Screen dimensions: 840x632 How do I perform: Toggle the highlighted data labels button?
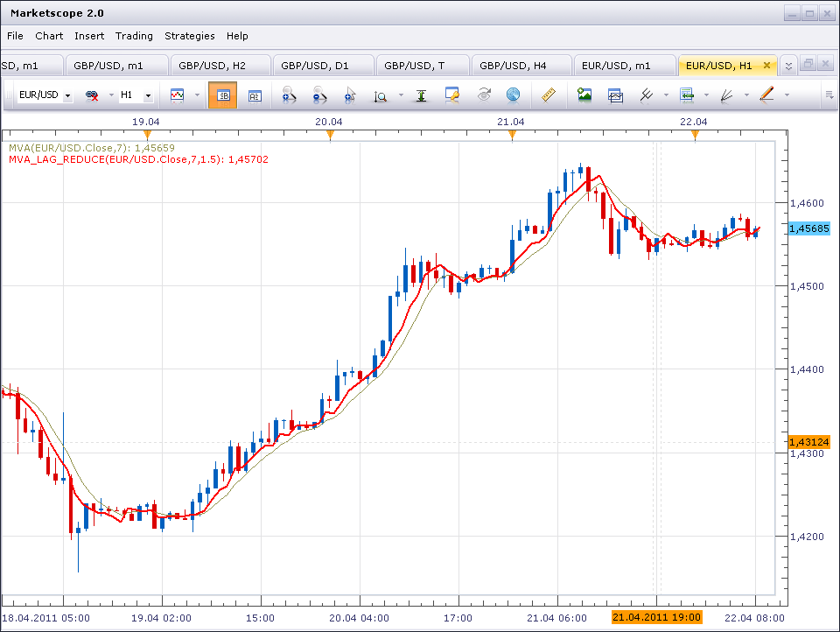223,95
